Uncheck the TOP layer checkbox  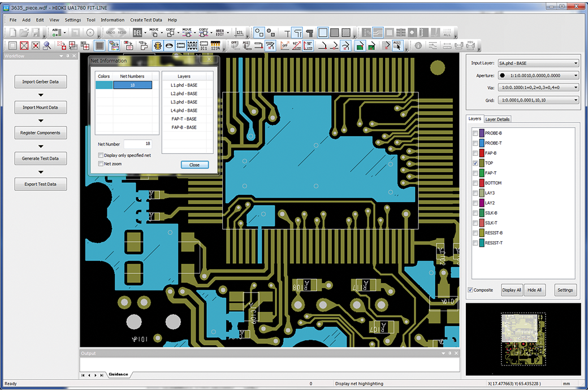coord(475,163)
